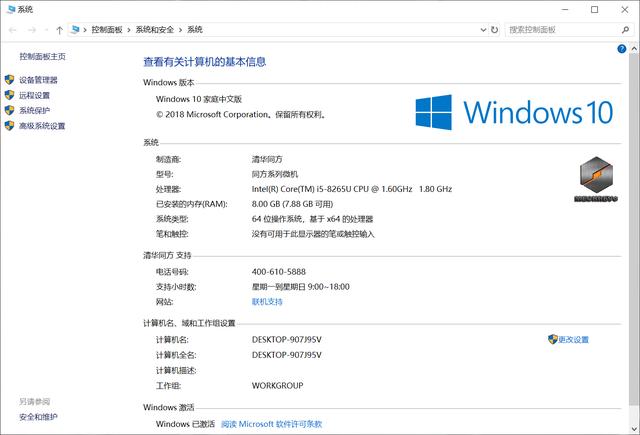Viewport: 640px width, 435px height.
Task: Minimize the 系统 window
Action: click(x=565, y=9)
